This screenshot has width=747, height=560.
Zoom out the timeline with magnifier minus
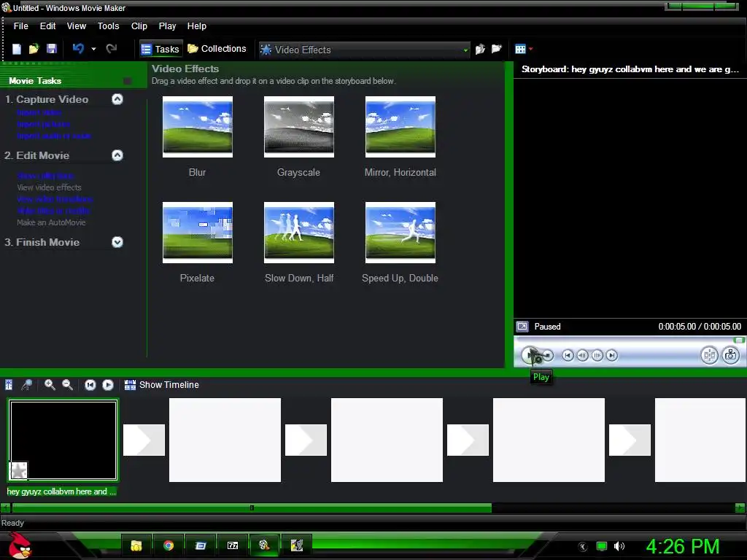[68, 385]
